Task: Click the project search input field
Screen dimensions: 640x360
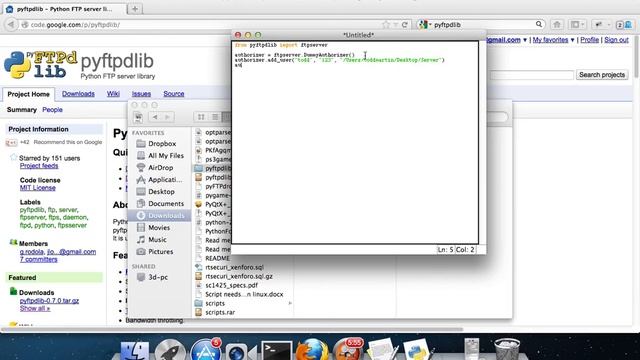Action: coord(531,75)
